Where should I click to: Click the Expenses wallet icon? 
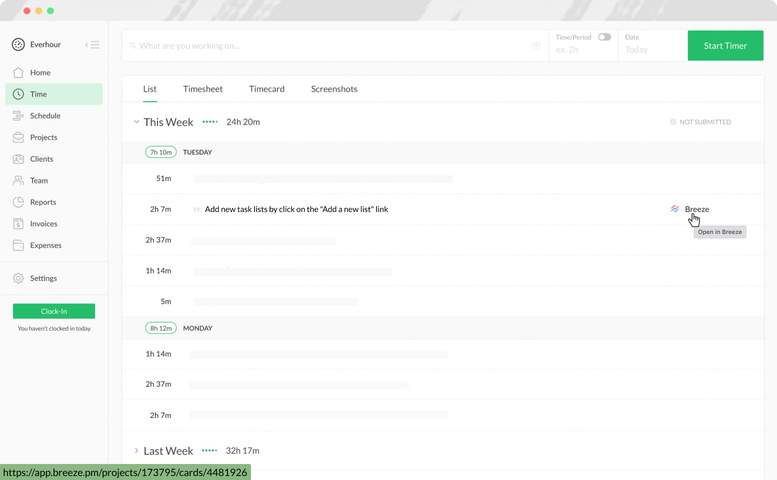click(18, 245)
